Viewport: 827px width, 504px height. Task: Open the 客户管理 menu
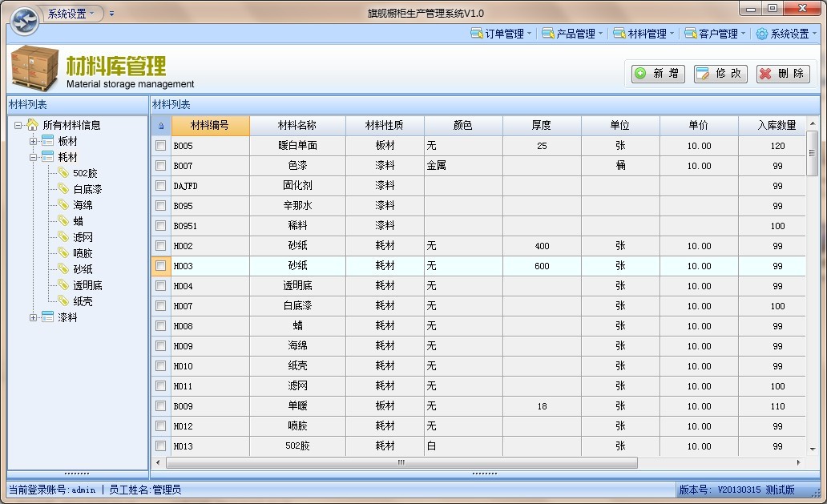[715, 34]
